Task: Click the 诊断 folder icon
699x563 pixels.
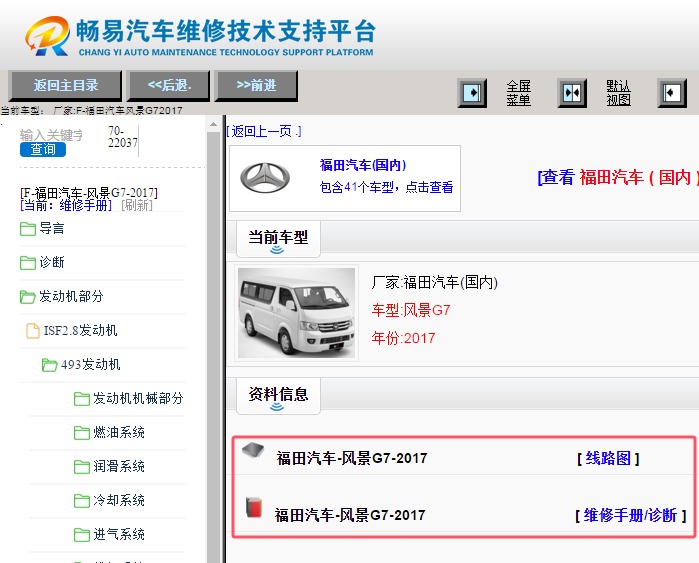Action: (x=28, y=263)
